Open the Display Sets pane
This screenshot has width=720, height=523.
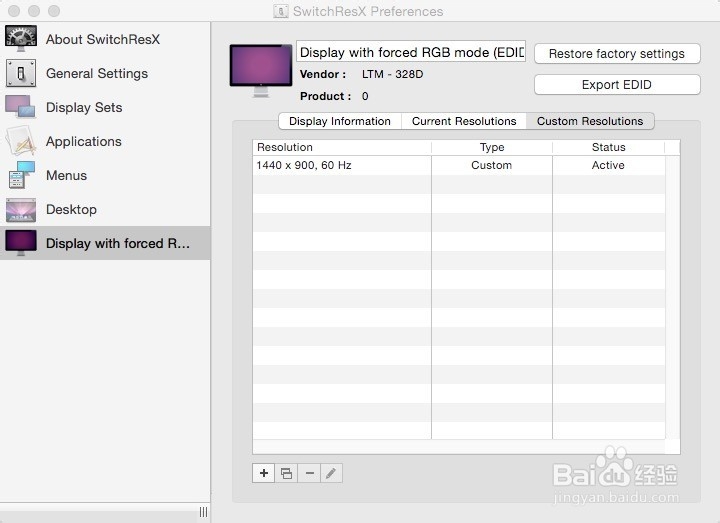coord(105,107)
